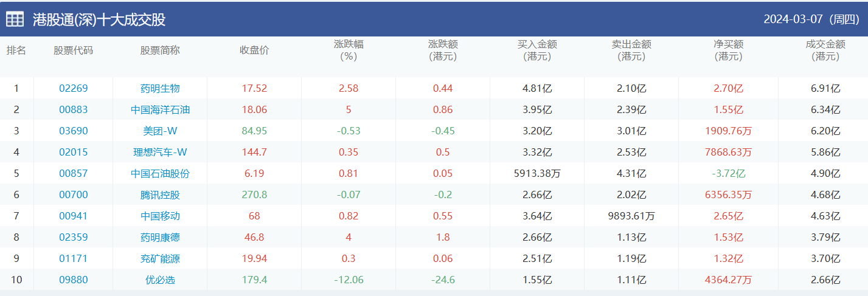Click stock code 00883
Image resolution: width=868 pixels, height=296 pixels.
click(x=74, y=109)
